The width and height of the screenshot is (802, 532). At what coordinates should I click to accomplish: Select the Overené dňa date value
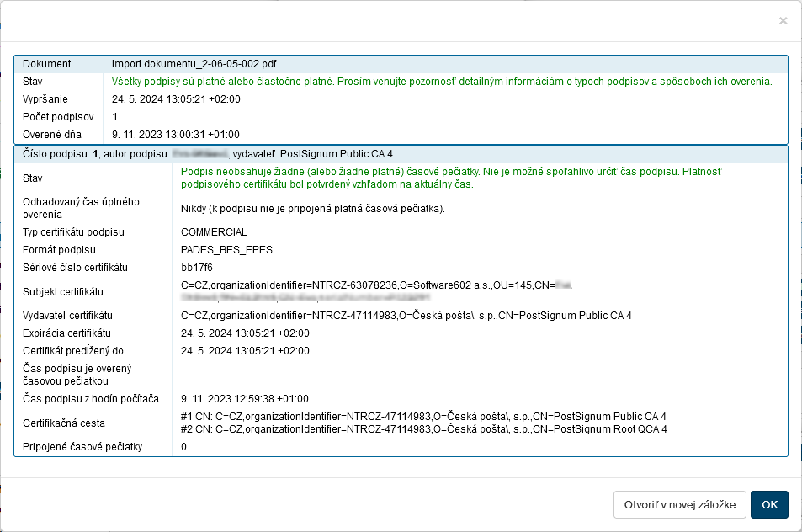(176, 135)
